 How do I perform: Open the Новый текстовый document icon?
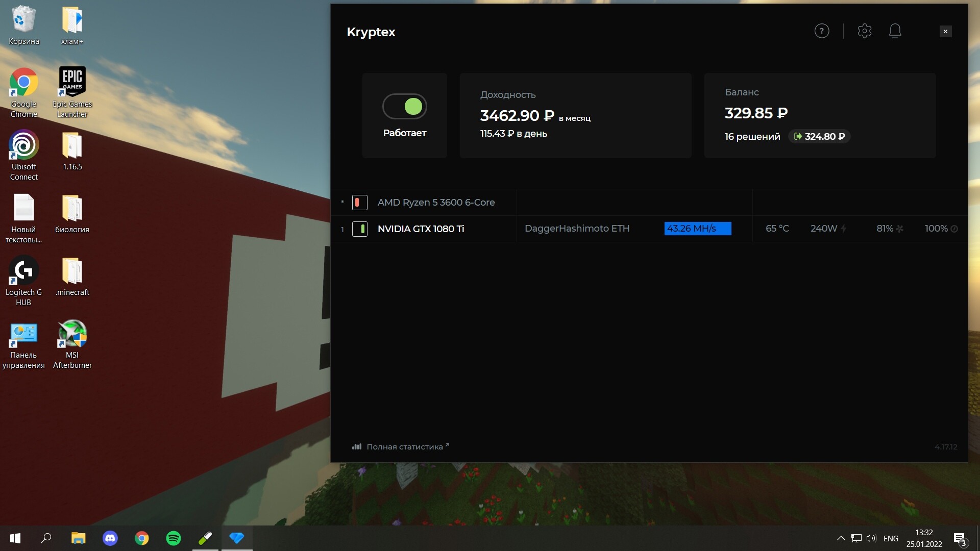(x=23, y=218)
